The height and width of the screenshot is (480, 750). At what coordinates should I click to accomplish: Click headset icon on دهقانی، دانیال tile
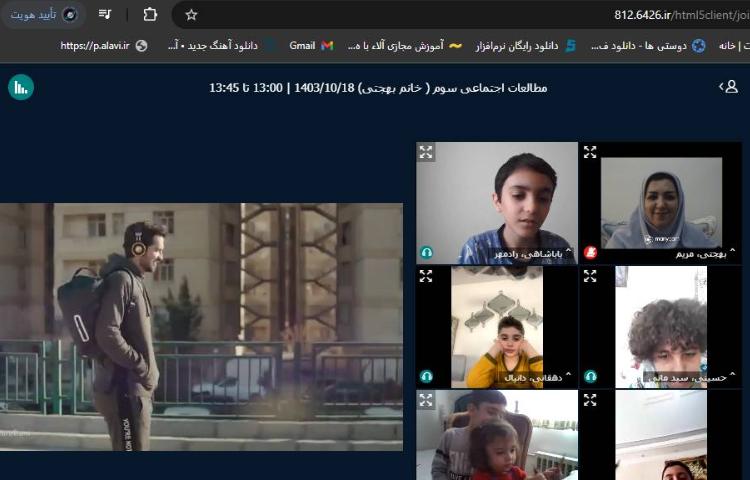[x=427, y=376]
